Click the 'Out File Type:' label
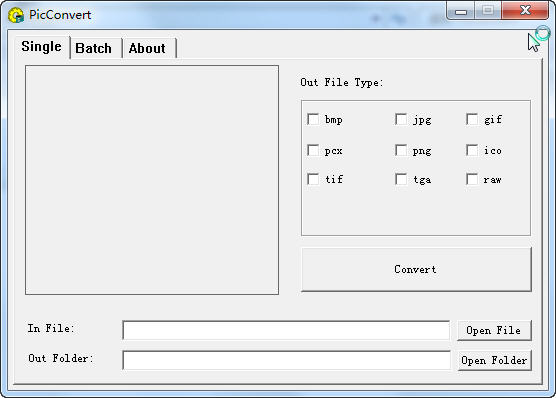 coord(342,83)
